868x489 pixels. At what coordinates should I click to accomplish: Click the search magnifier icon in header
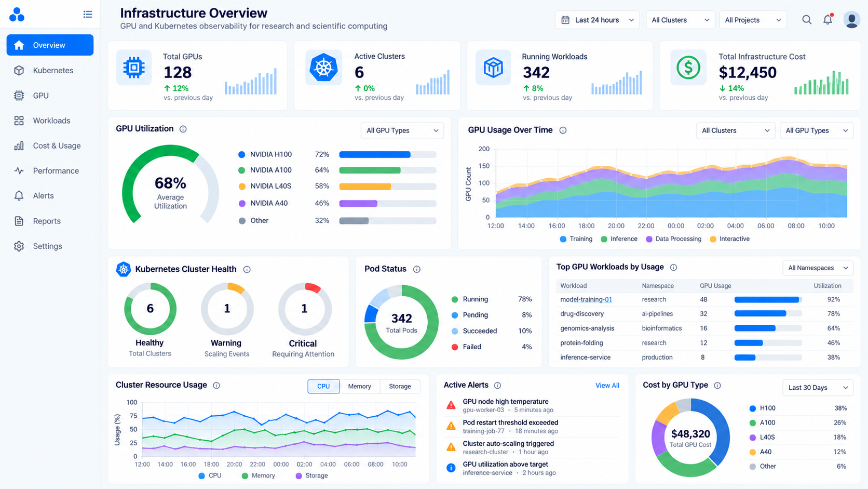807,20
